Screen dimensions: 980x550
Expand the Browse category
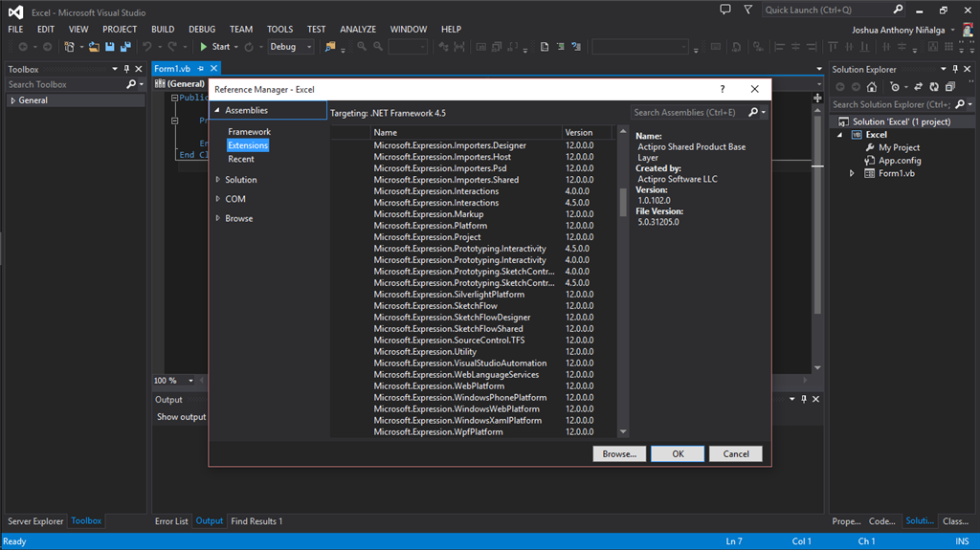point(217,218)
